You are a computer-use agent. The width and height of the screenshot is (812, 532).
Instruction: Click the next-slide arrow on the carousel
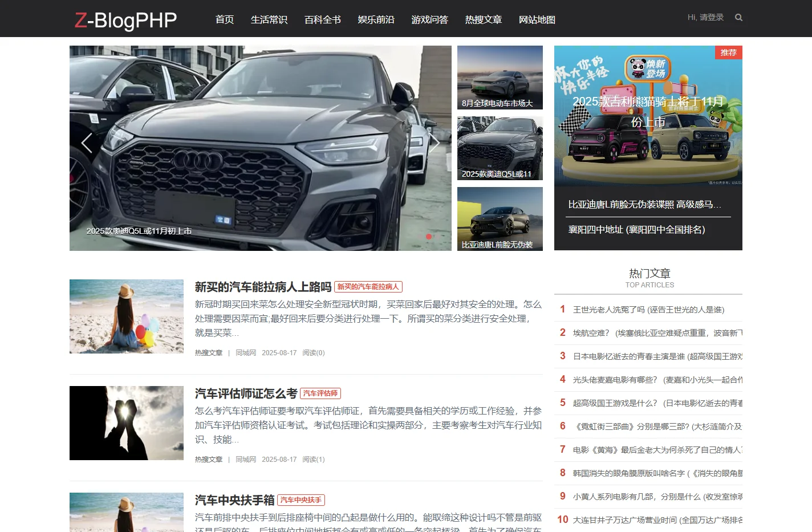coord(435,143)
